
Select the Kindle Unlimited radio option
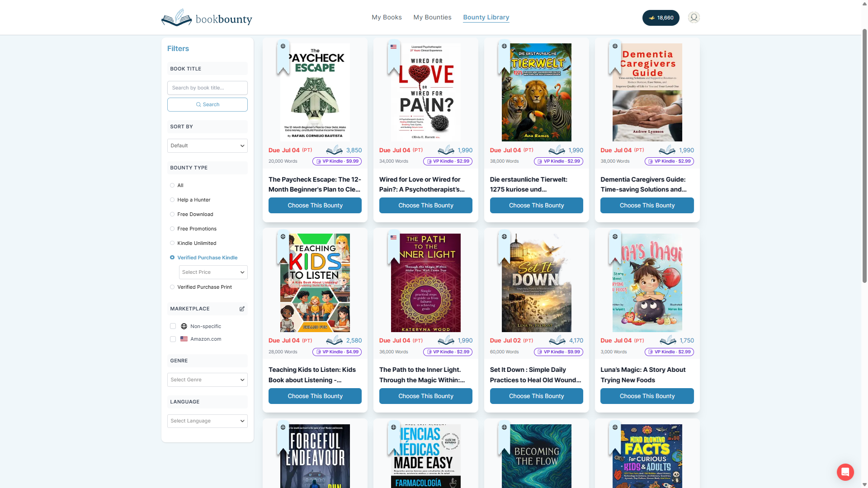pyautogui.click(x=172, y=243)
